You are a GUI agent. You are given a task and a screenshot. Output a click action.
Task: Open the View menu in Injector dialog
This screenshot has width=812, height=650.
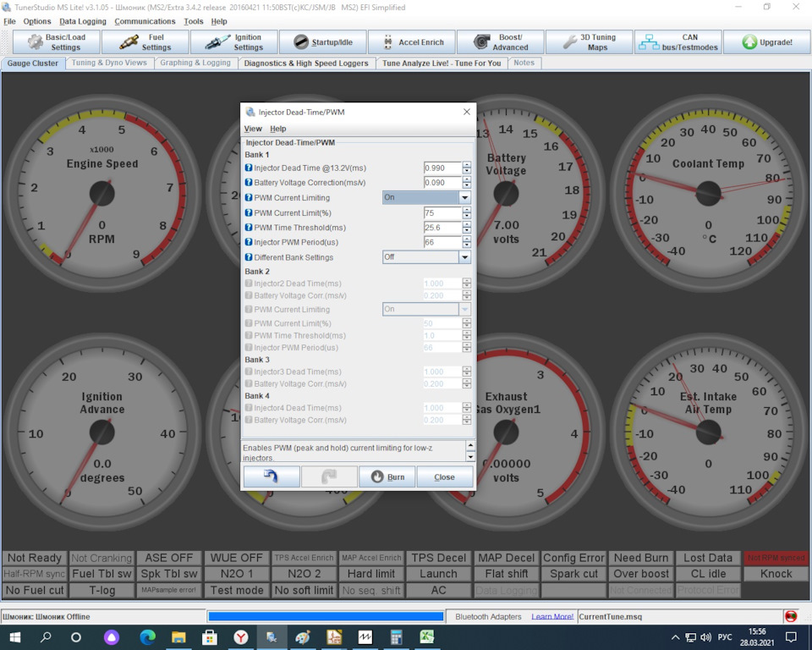coord(253,129)
